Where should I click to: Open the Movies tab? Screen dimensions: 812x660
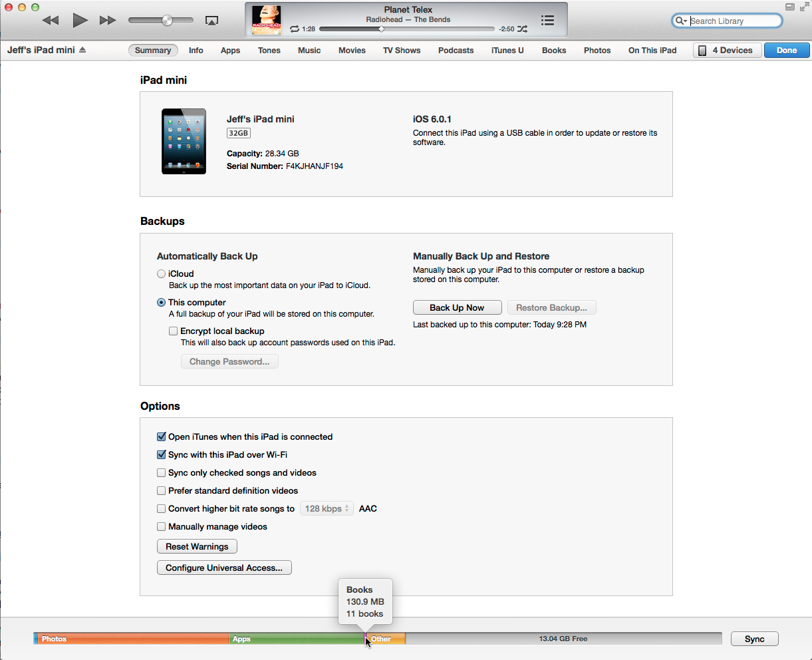pyautogui.click(x=352, y=51)
